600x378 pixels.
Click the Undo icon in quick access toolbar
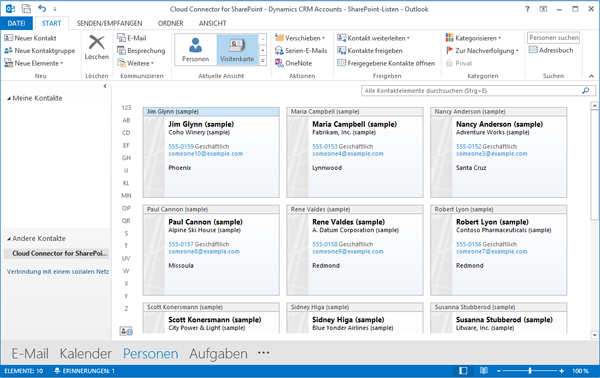tap(42, 8)
